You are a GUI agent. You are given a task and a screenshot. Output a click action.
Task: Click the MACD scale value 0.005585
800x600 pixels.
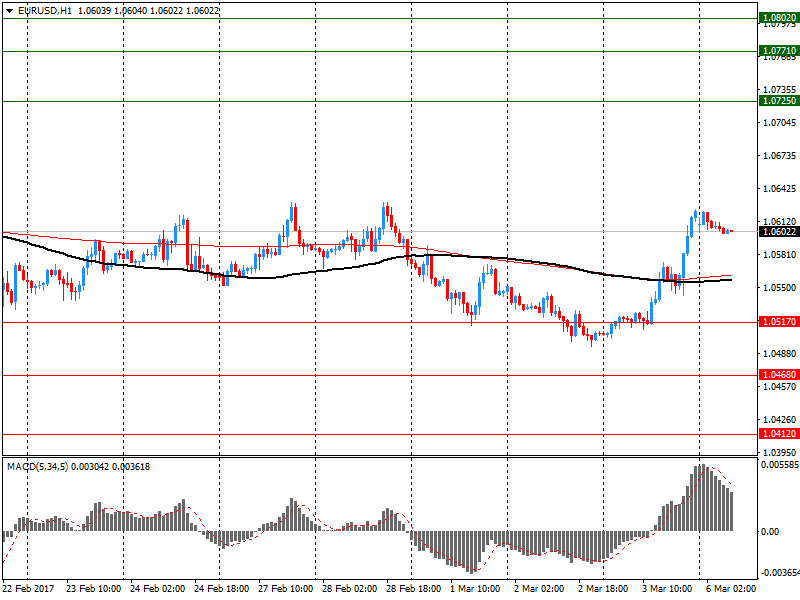780,465
